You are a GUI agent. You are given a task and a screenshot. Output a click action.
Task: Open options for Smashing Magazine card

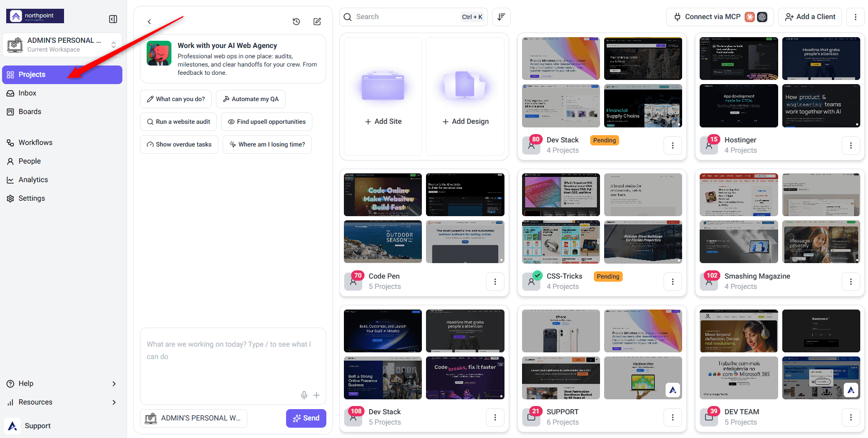pyautogui.click(x=851, y=282)
